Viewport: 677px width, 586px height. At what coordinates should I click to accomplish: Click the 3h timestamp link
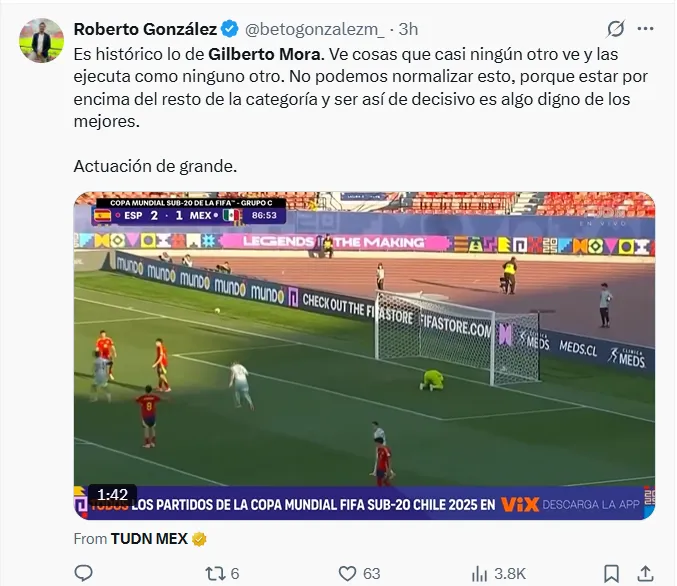pos(408,29)
